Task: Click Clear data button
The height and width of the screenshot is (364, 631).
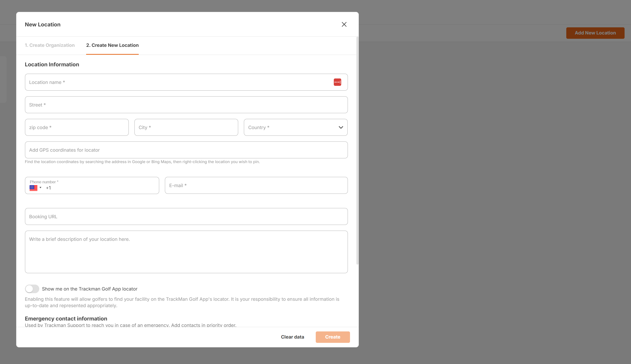Action: 292,337
